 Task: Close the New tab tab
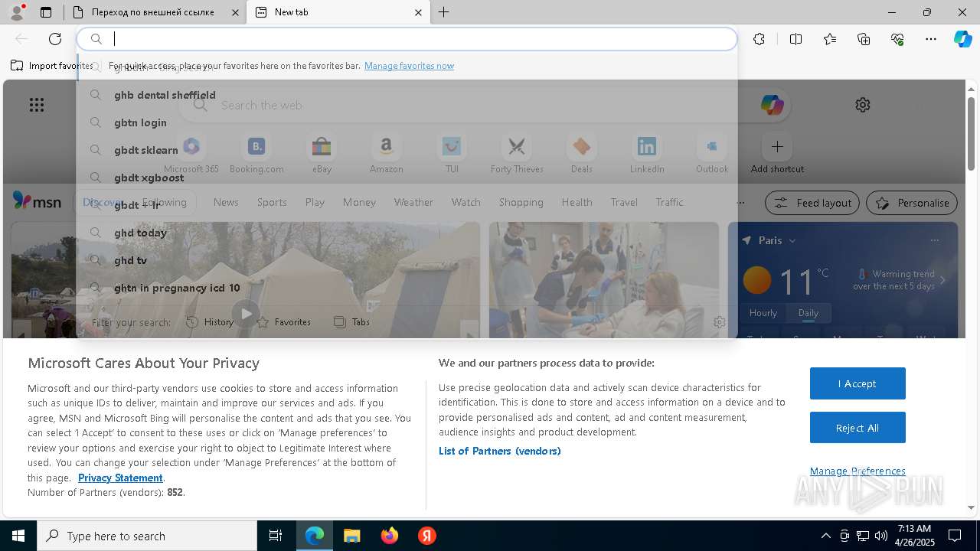click(x=418, y=12)
